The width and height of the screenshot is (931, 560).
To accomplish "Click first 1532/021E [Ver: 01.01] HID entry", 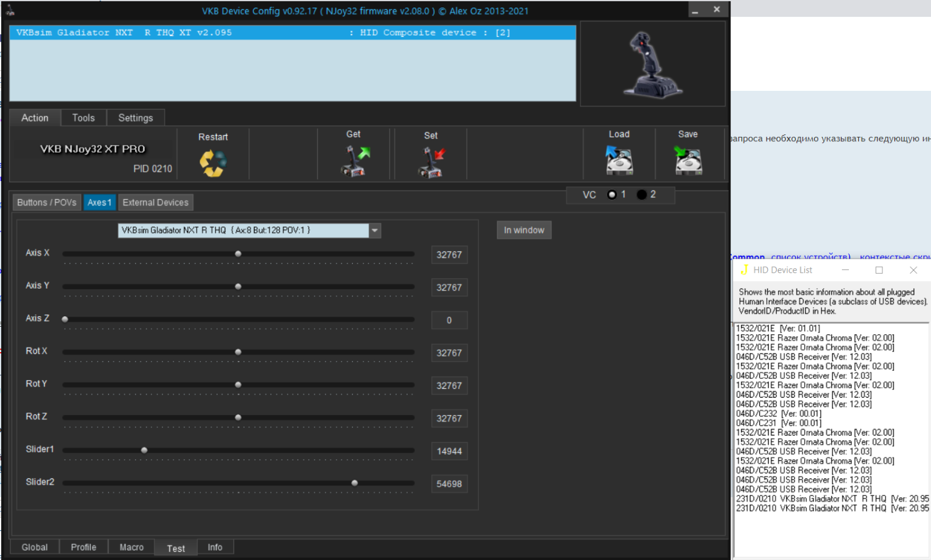I will click(x=778, y=329).
